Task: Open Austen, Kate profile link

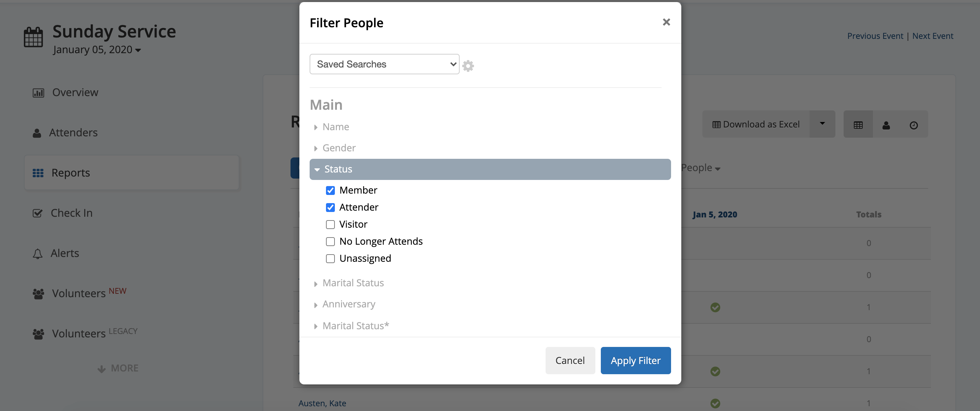Action: click(322, 404)
